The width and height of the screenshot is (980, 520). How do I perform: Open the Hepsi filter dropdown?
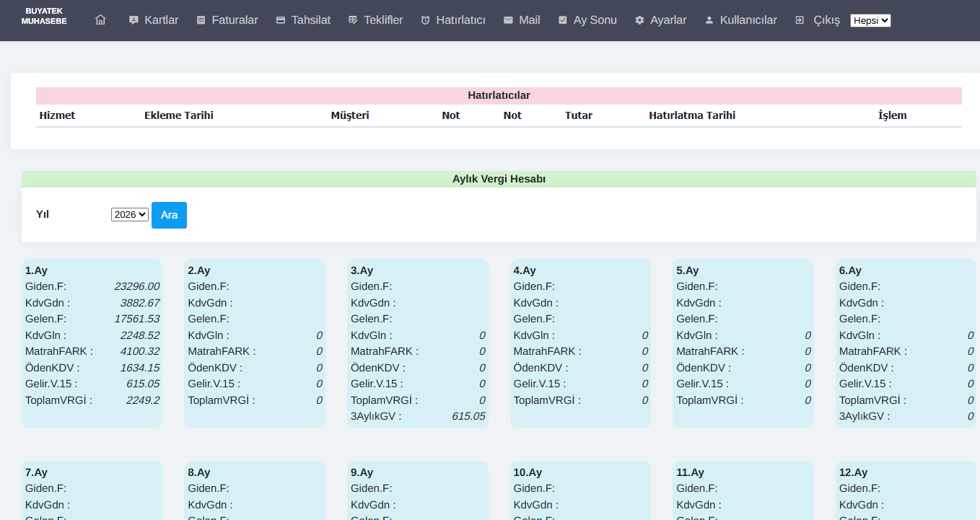coord(870,21)
